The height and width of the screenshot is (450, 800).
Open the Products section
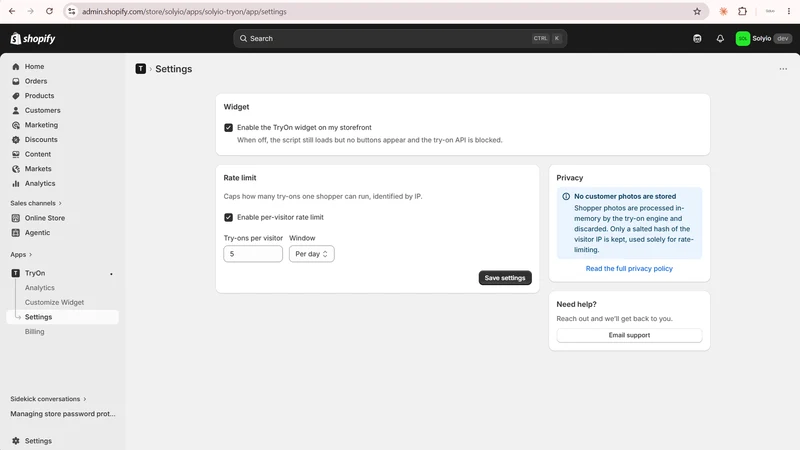[x=39, y=95]
